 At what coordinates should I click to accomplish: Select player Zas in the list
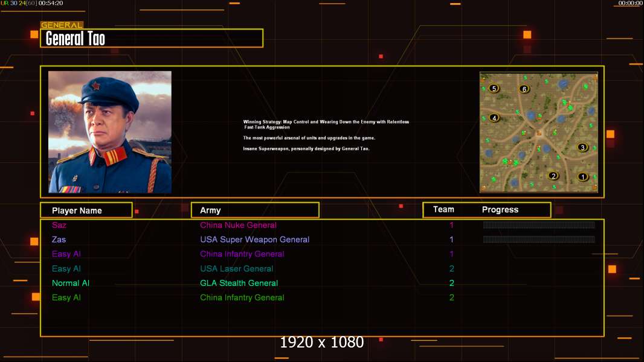(59, 240)
